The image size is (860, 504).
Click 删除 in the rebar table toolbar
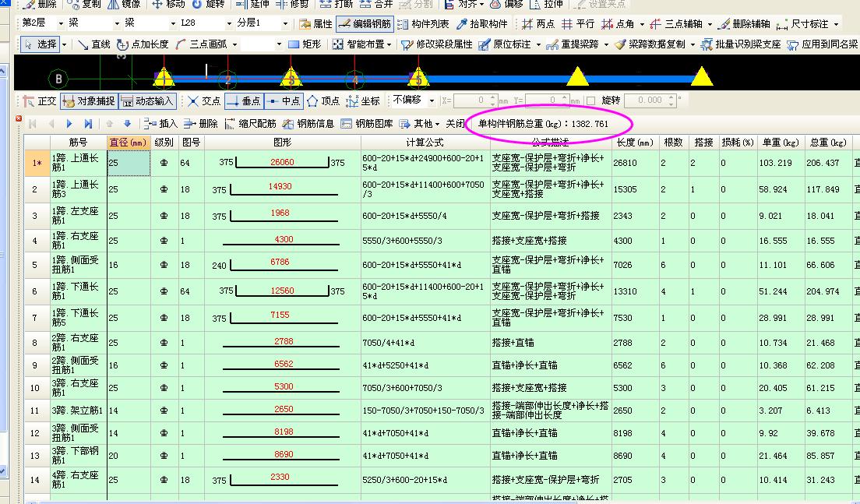click(x=201, y=124)
